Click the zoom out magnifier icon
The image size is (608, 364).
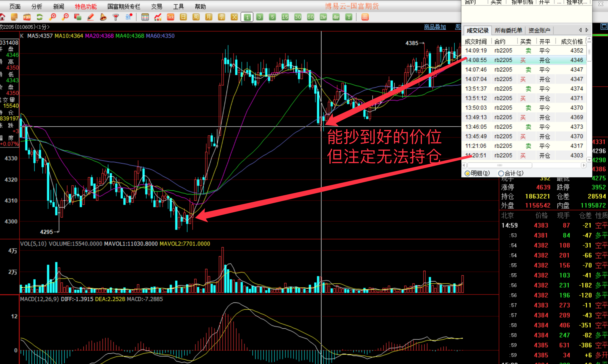pyautogui.click(x=65, y=17)
